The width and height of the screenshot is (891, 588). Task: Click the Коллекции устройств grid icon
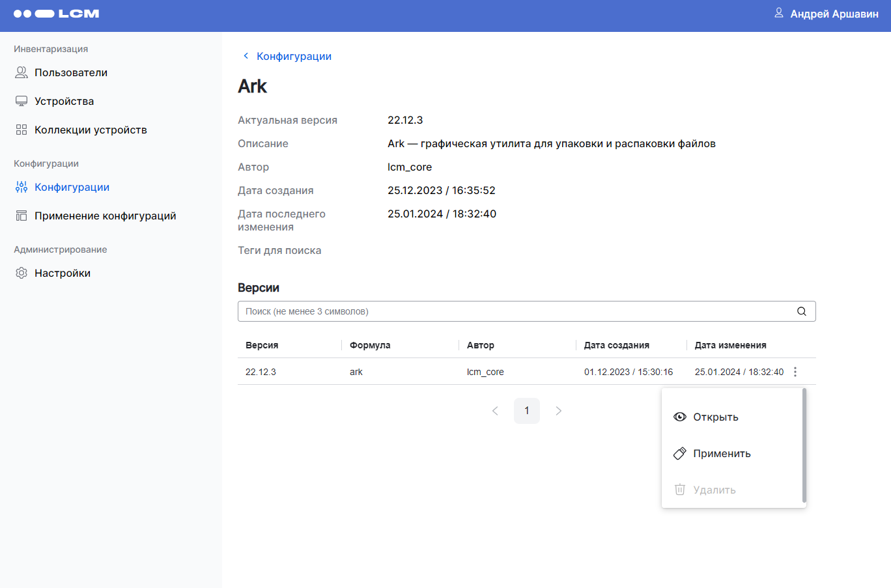tap(21, 130)
